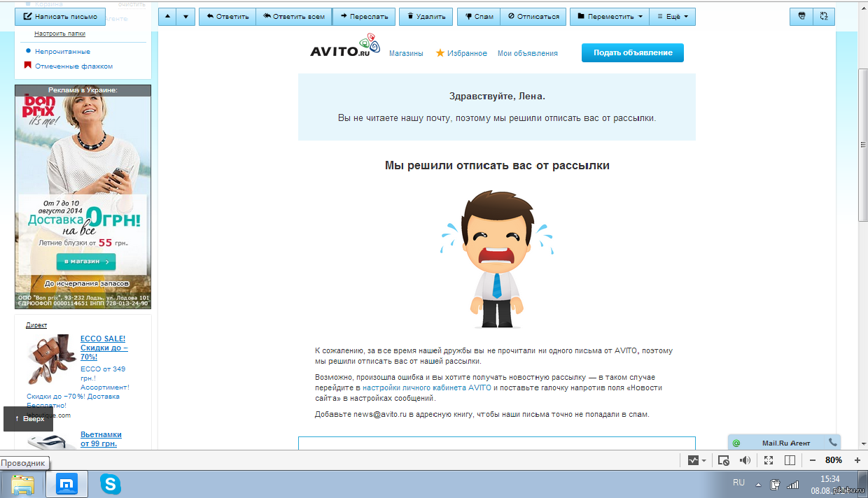Image resolution: width=868 pixels, height=498 pixels.
Task: Forward the email with Переслать
Action: 364,17
